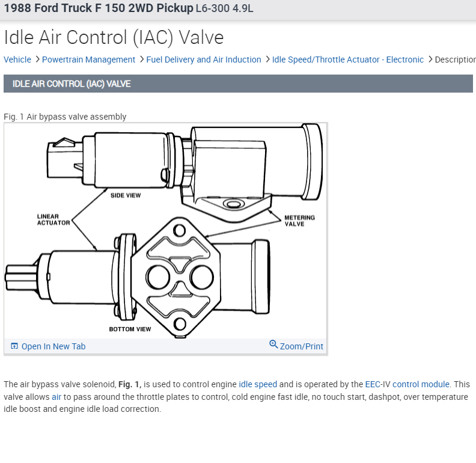Follow the 'control module' hyperlink
476x463 pixels.
pyautogui.click(x=421, y=384)
